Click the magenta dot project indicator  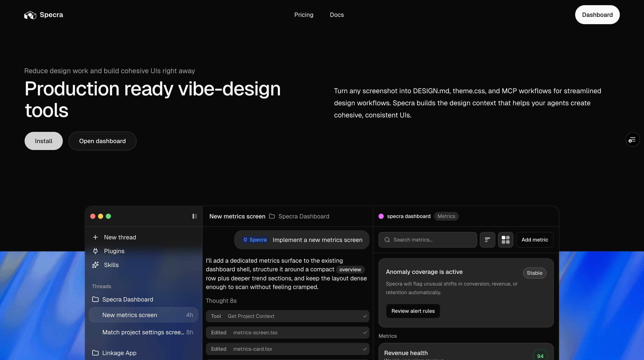click(381, 216)
